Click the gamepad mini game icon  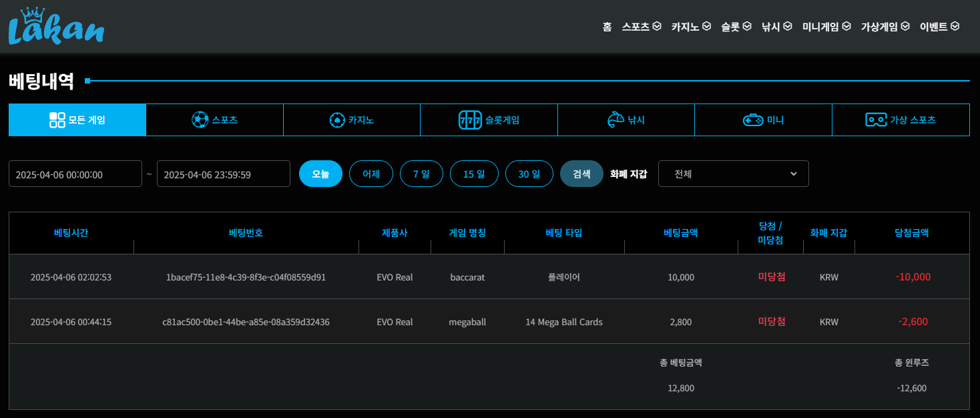click(x=753, y=120)
